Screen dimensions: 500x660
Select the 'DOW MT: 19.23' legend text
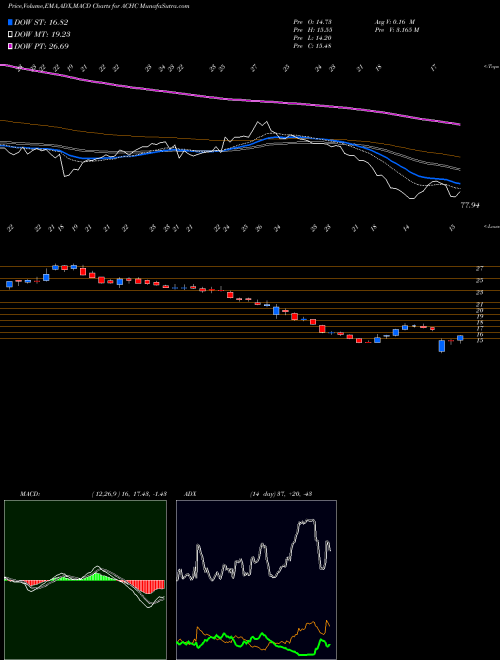pos(41,35)
